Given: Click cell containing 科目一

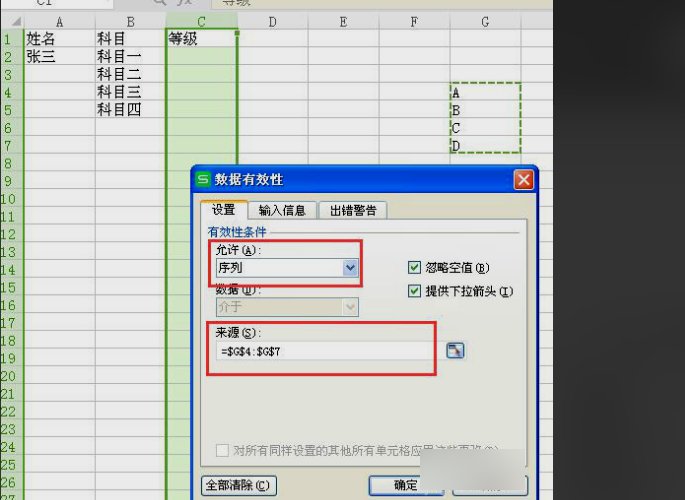Looking at the screenshot, I should click(x=130, y=56).
